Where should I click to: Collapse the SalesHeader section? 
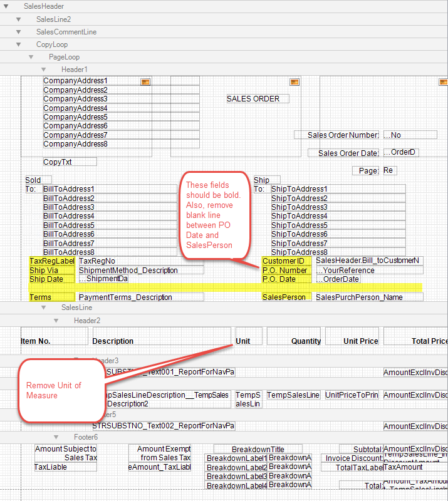click(x=6, y=6)
